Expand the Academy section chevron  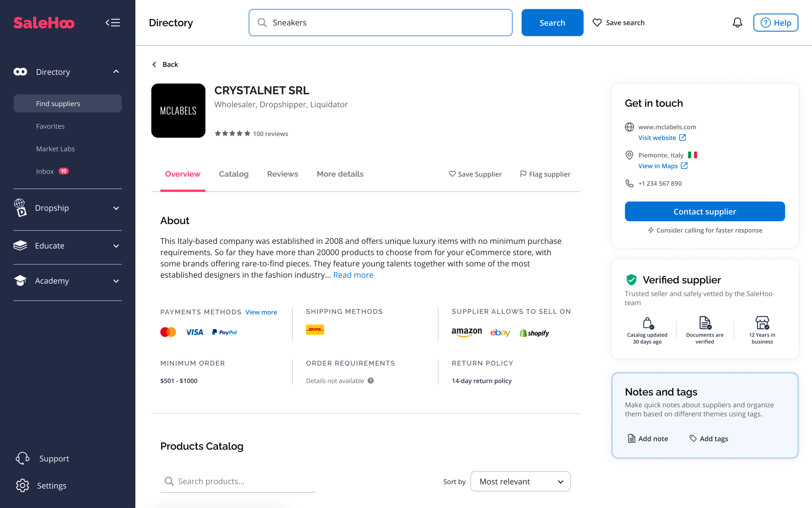116,281
